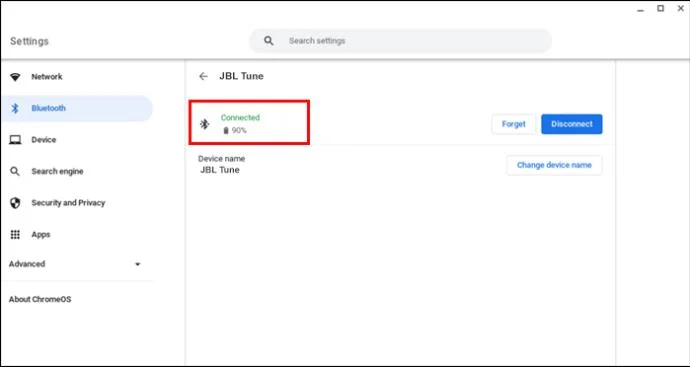The width and height of the screenshot is (690, 367).
Task: Click the Bluetooth connected device icon
Action: [205, 124]
